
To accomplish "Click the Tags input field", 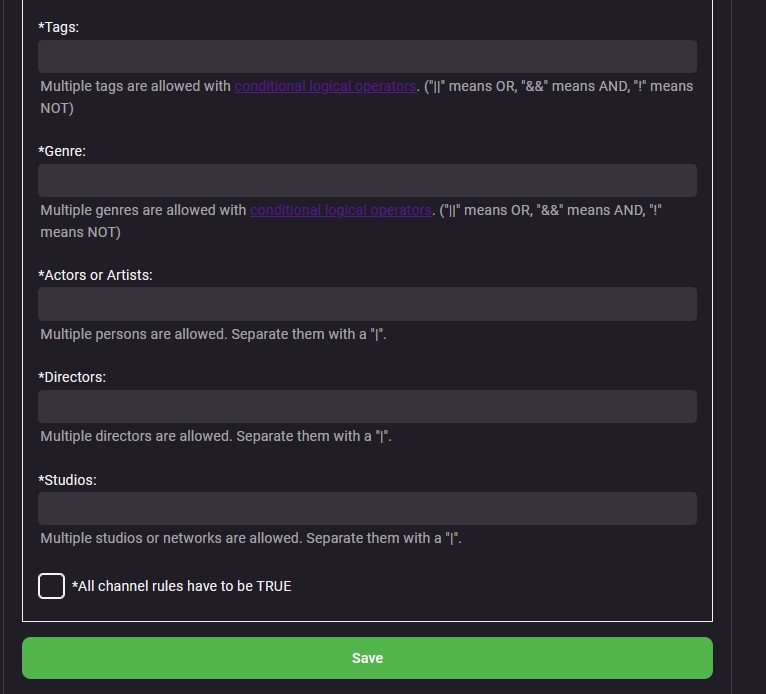I will pyautogui.click(x=367, y=57).
